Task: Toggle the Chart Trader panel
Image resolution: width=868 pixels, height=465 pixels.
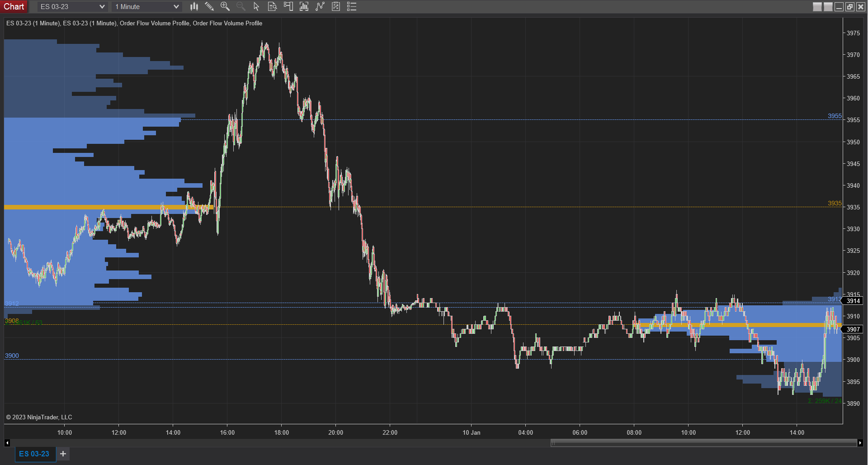Action: click(x=288, y=6)
